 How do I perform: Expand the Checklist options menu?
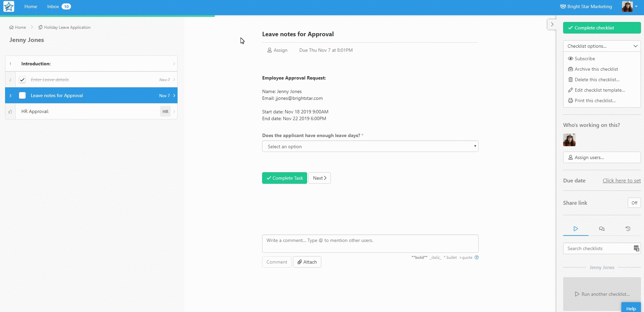pos(601,46)
